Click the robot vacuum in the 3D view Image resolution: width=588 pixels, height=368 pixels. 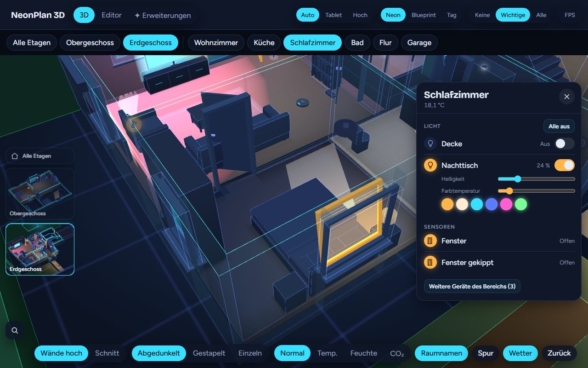pyautogui.click(x=302, y=103)
